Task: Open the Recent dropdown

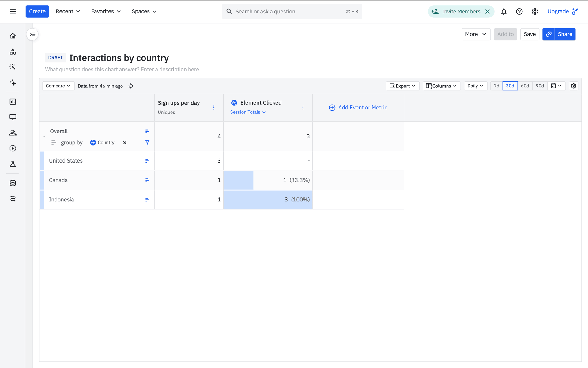Action: point(68,12)
